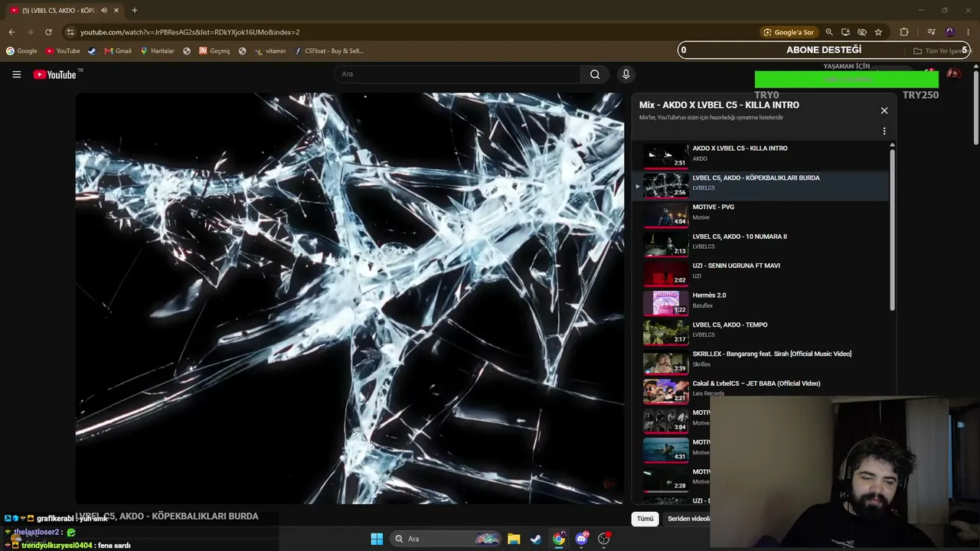Open the vitamin bookmark
Viewport: 980px width, 551px height.
tap(270, 51)
